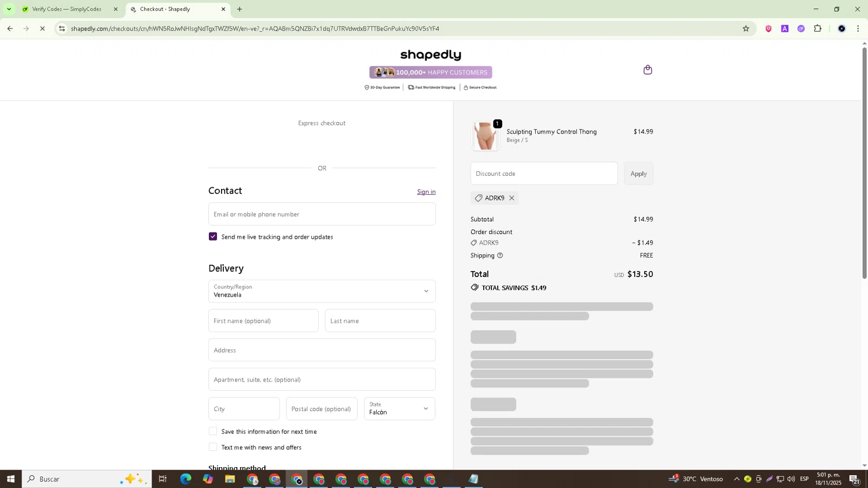The height and width of the screenshot is (488, 868).
Task: Click the Sculpting Tummy Control Thong title
Action: point(551,132)
